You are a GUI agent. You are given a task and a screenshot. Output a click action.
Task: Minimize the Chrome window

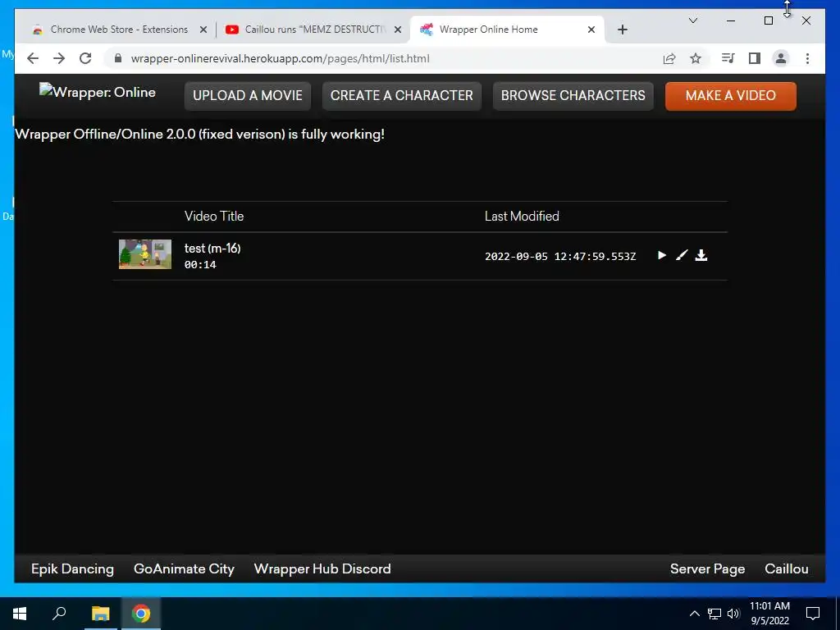[731, 21]
